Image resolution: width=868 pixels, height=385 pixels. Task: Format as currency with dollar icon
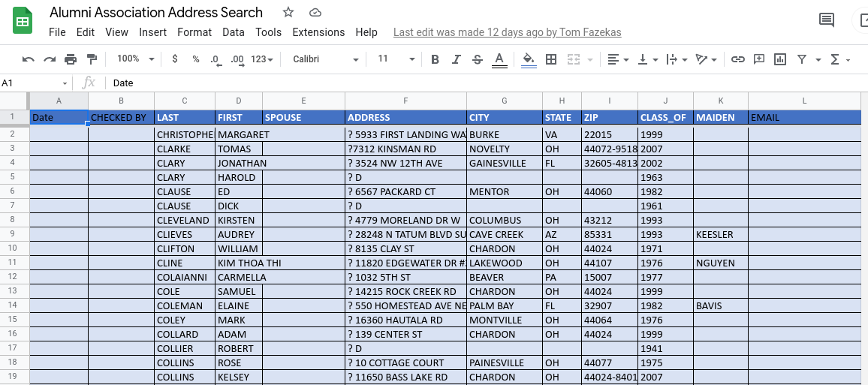click(175, 59)
